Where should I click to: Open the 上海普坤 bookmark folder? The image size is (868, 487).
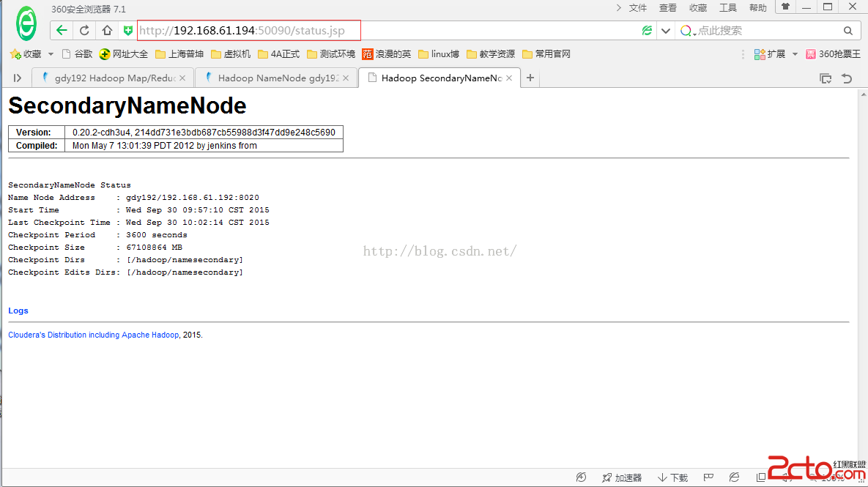tap(179, 53)
